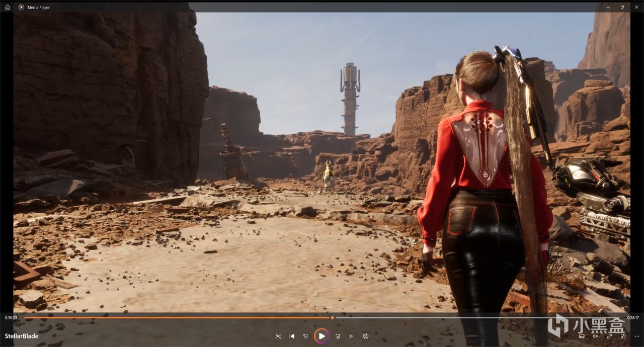Unmute the volume
This screenshot has width=644, height=347.
point(595,336)
